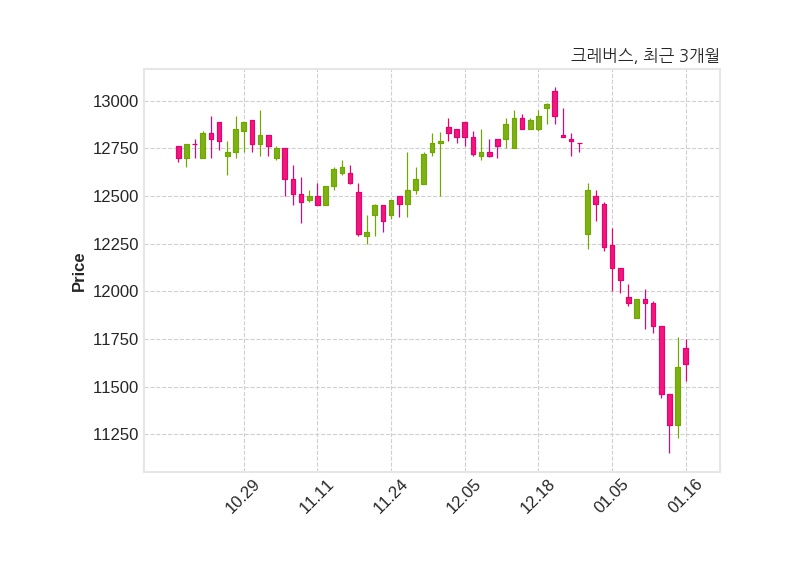
Task: Select the 12500 y-axis tick label
Action: point(111,197)
